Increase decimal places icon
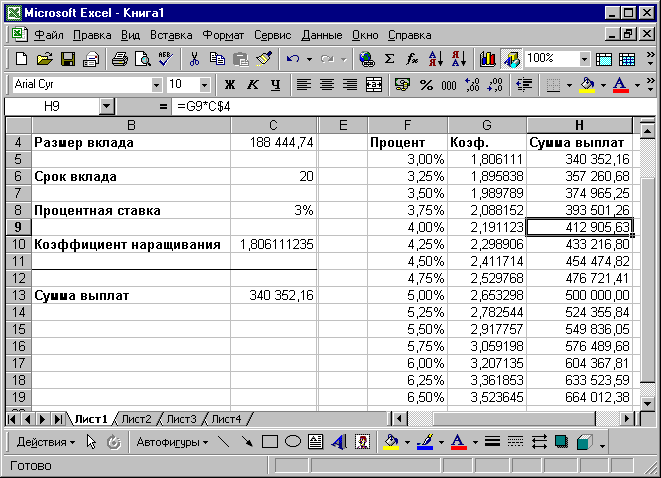The image size is (661, 478). tap(472, 85)
